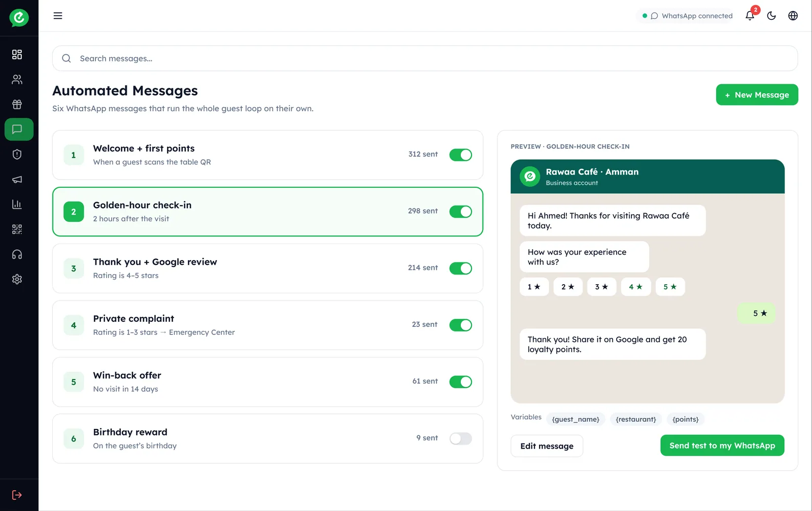Disable the Win-back offer toggle

(461, 382)
